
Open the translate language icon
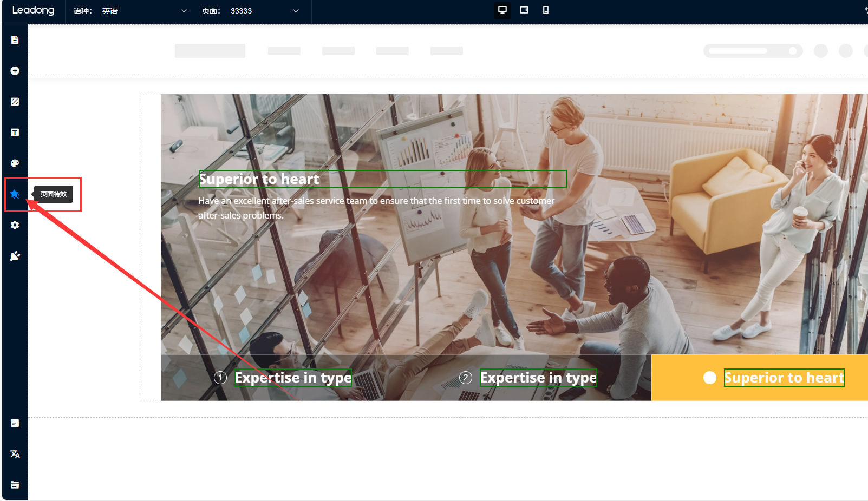(15, 454)
